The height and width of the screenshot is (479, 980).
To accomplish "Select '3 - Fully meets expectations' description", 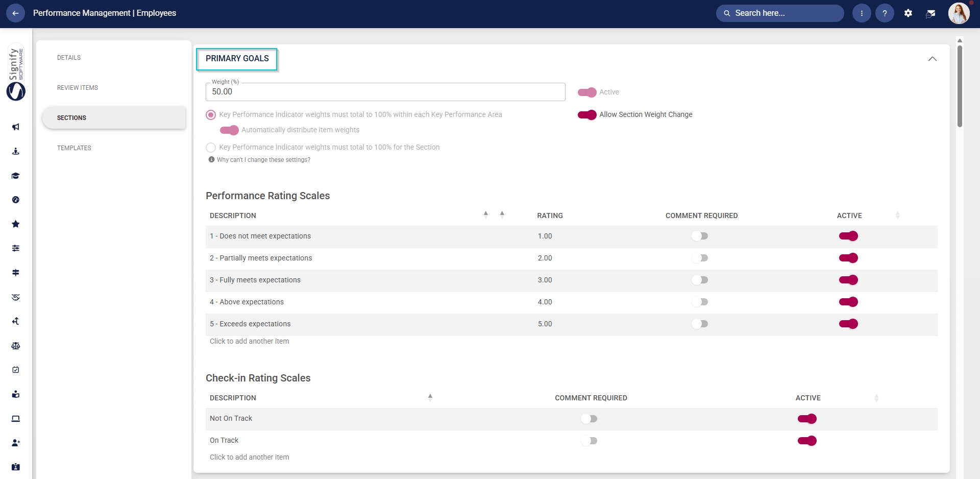I will 255,280.
